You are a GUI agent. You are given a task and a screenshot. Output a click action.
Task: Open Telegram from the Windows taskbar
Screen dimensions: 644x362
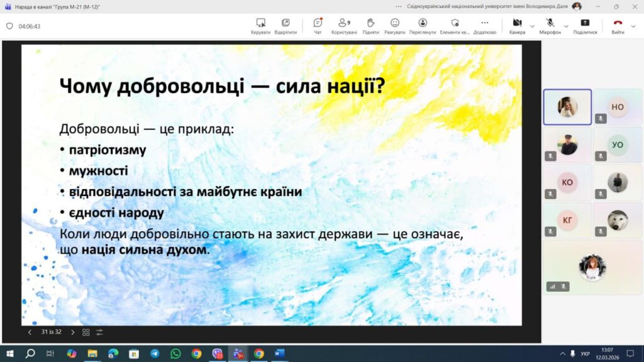(x=155, y=354)
